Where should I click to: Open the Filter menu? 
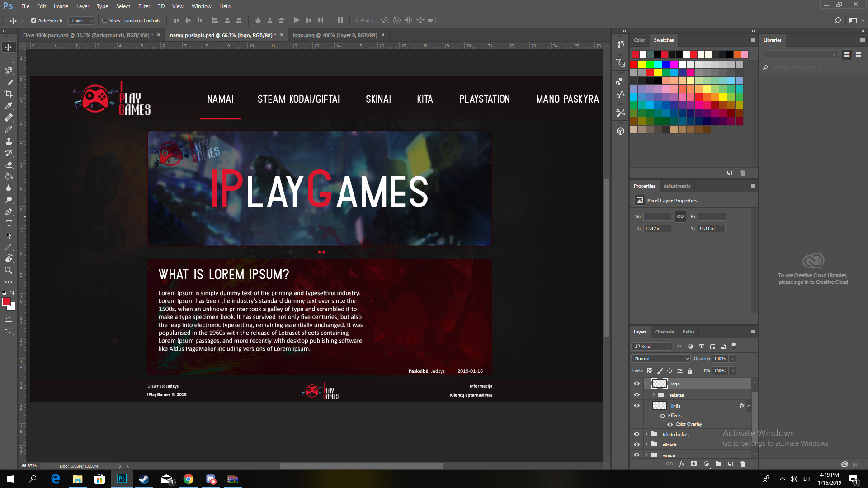click(144, 6)
